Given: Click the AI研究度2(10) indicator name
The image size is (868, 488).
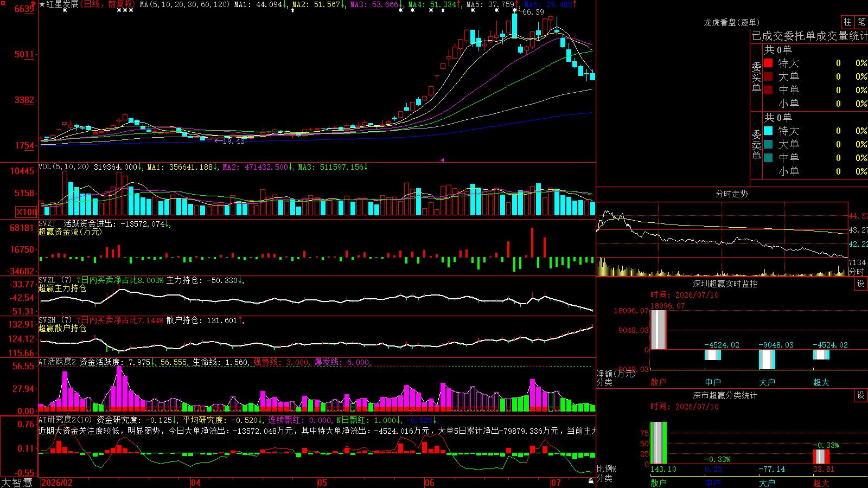Looking at the screenshot, I should tap(65, 420).
